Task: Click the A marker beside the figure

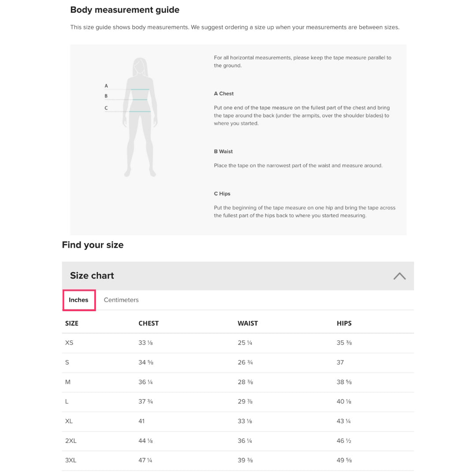Action: click(106, 86)
